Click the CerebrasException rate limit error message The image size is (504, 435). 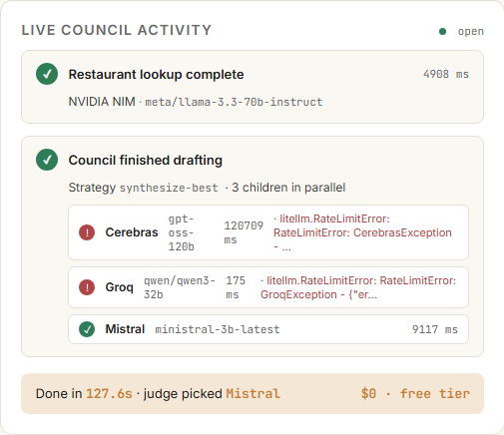click(362, 232)
